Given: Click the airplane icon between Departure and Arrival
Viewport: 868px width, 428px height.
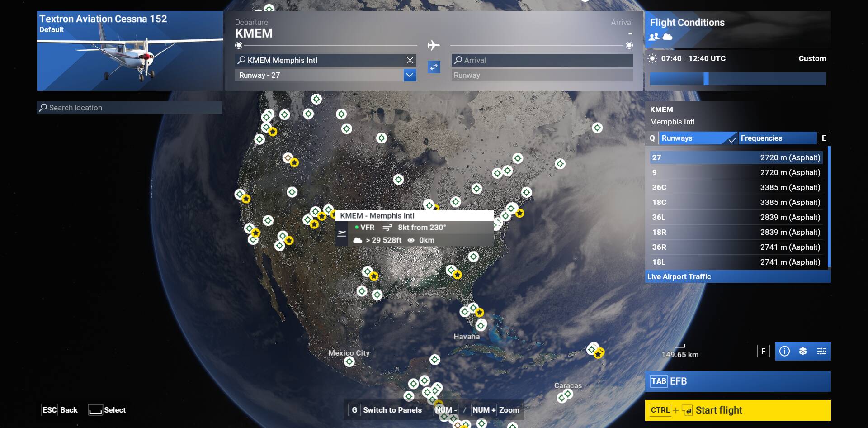Looking at the screenshot, I should (x=434, y=45).
